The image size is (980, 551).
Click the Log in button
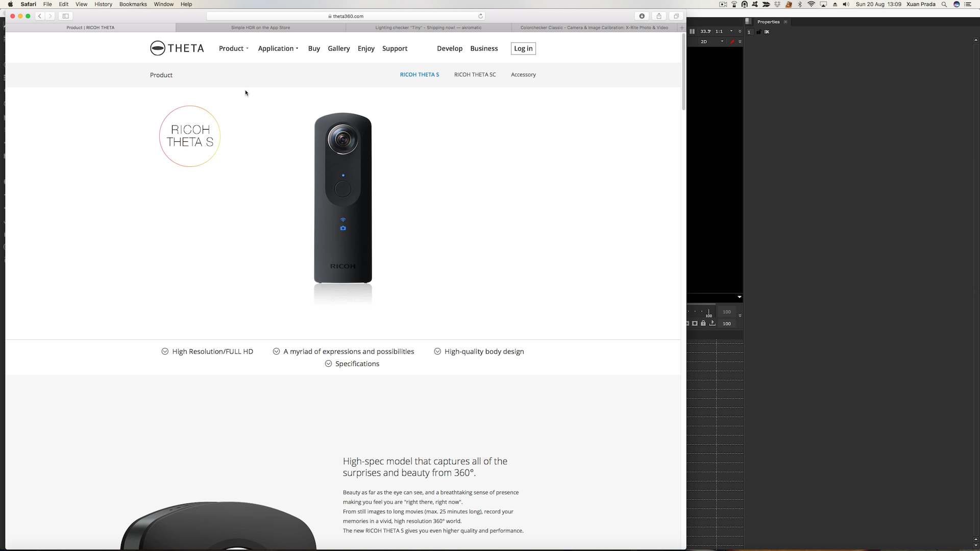coord(523,48)
